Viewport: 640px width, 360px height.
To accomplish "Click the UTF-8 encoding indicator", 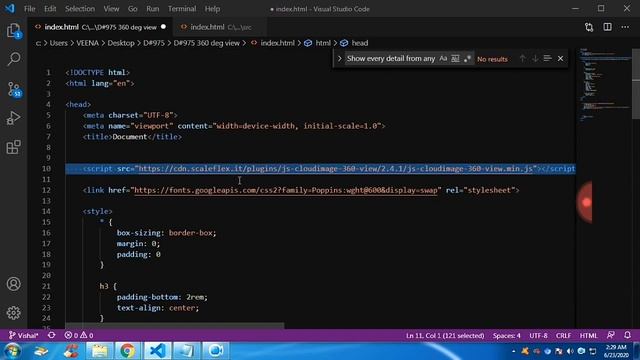I will [538, 336].
